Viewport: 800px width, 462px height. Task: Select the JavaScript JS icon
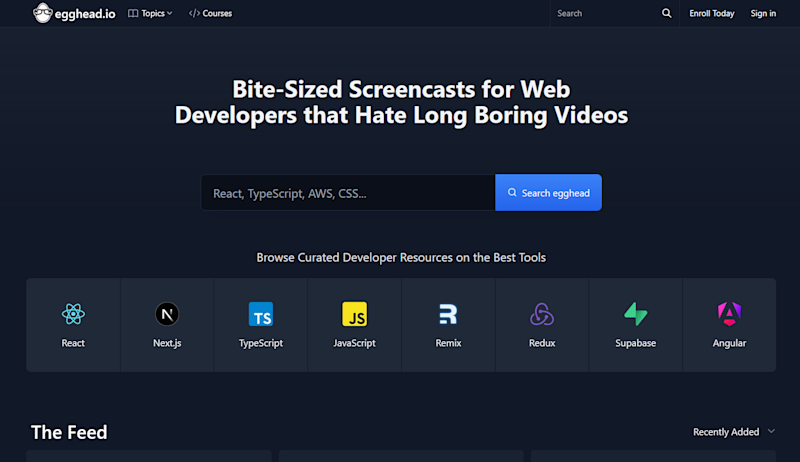355,314
